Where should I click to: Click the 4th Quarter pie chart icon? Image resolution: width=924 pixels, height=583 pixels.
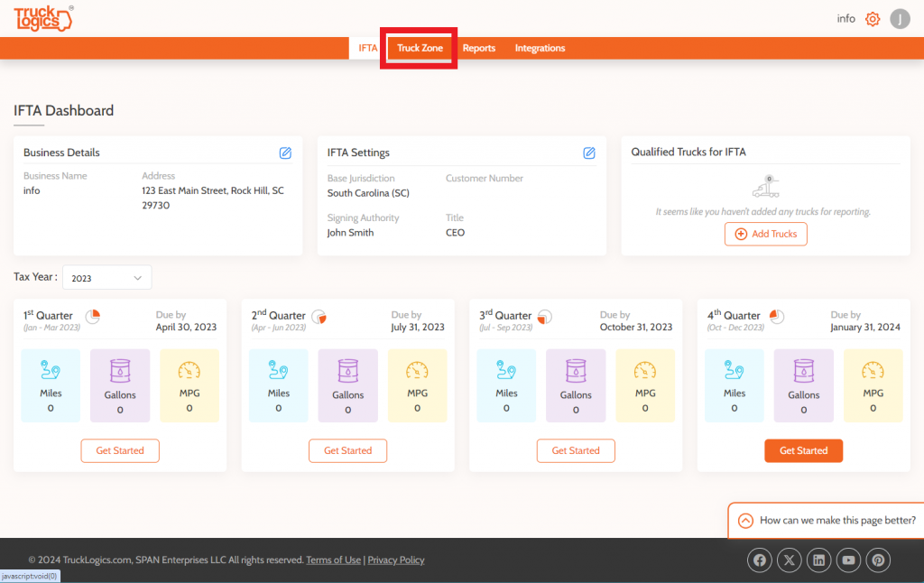click(x=777, y=317)
